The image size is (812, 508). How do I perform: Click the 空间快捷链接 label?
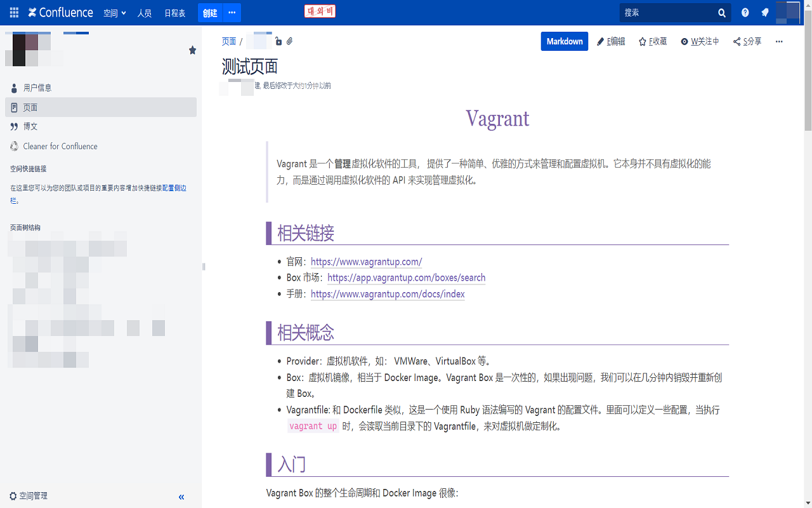pyautogui.click(x=28, y=169)
